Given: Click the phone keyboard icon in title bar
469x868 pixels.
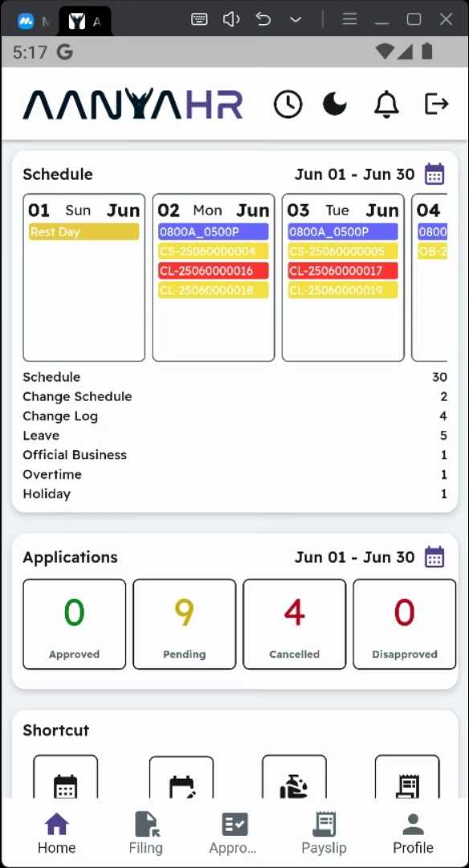Looking at the screenshot, I should coord(199,19).
